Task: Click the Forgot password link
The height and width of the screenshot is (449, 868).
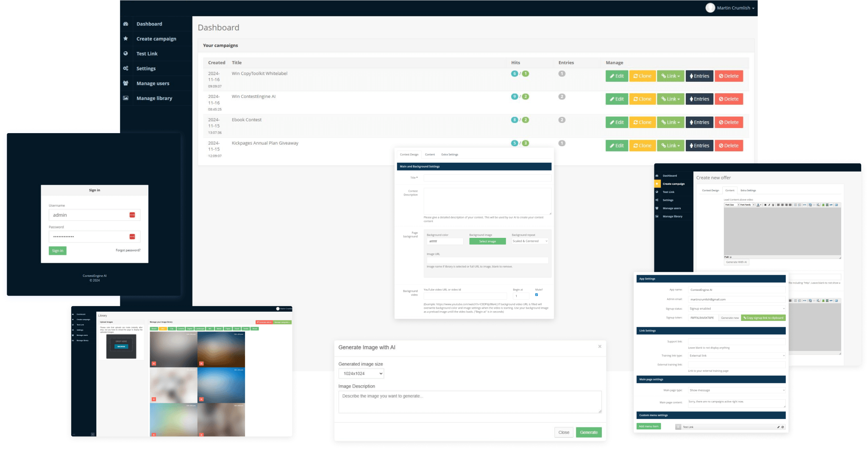Action: point(128,250)
